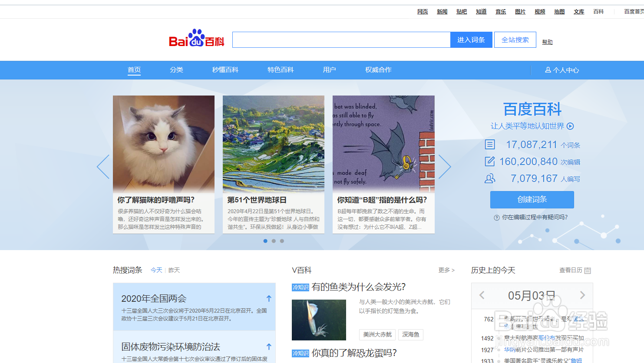This screenshot has height=363, width=644.
Task: Open the 图片 top link
Action: [520, 12]
